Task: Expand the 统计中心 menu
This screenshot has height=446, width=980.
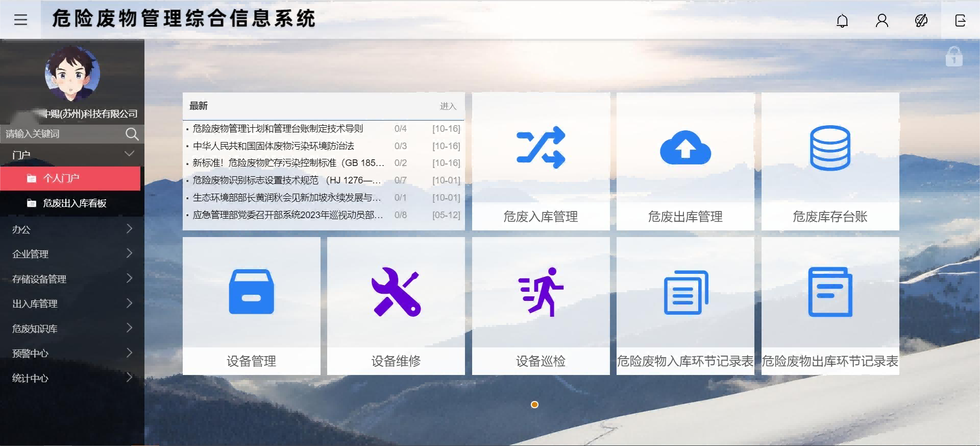Action: coord(72,378)
